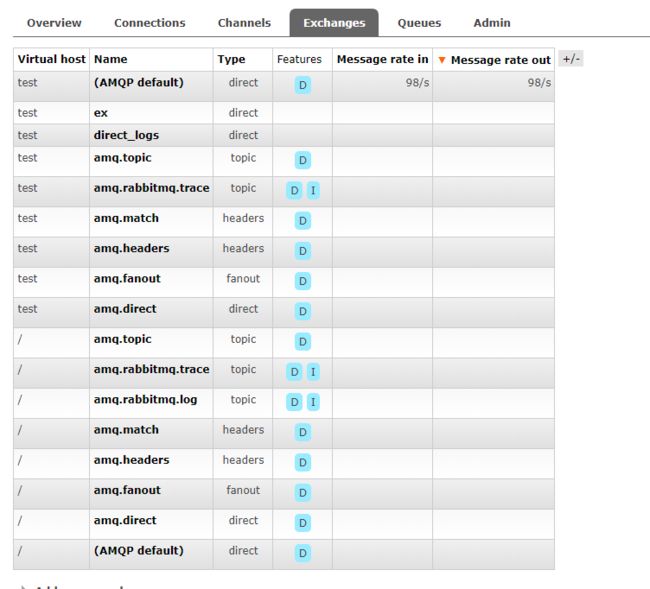Viewport: 650px width, 589px height.
Task: Go to the Channels tab
Action: pyautogui.click(x=244, y=23)
